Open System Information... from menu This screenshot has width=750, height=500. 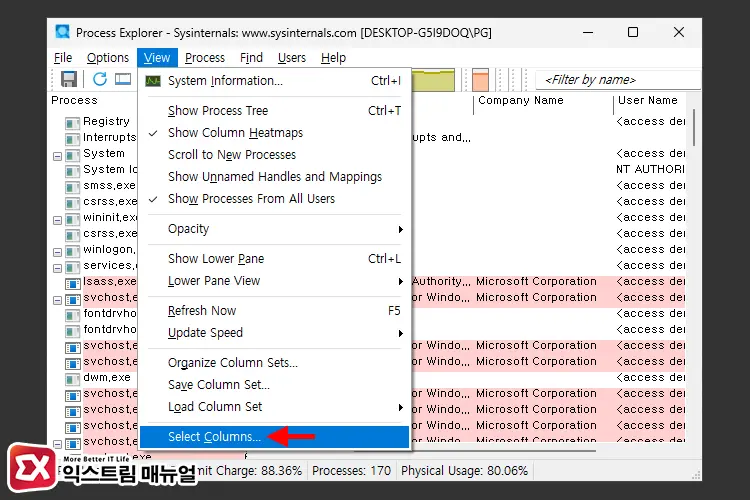click(275, 81)
